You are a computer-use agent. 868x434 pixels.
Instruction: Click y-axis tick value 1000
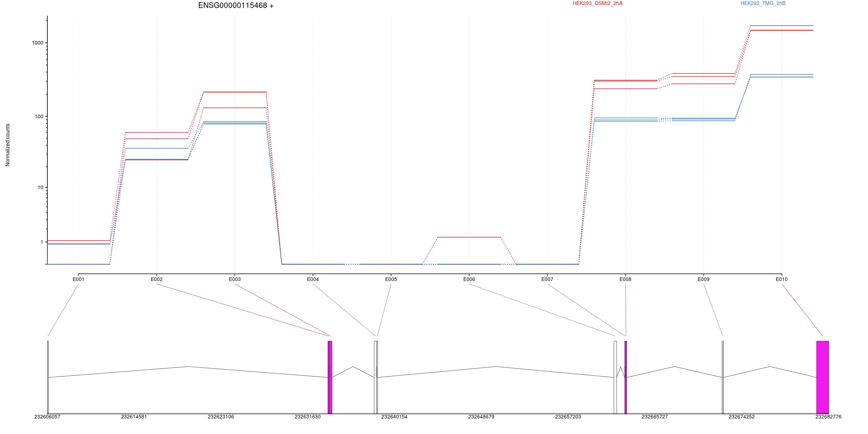pyautogui.click(x=38, y=43)
